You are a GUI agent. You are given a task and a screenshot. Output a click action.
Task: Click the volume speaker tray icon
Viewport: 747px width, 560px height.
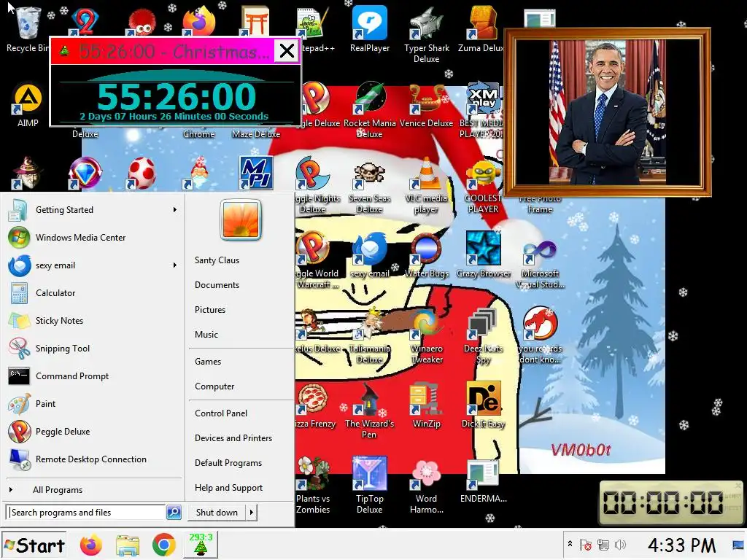620,545
